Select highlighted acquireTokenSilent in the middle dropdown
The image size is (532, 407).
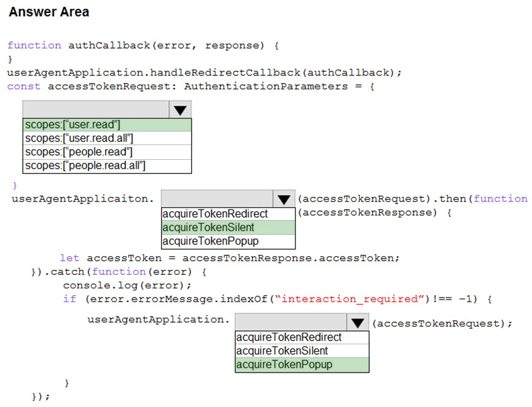(228, 227)
